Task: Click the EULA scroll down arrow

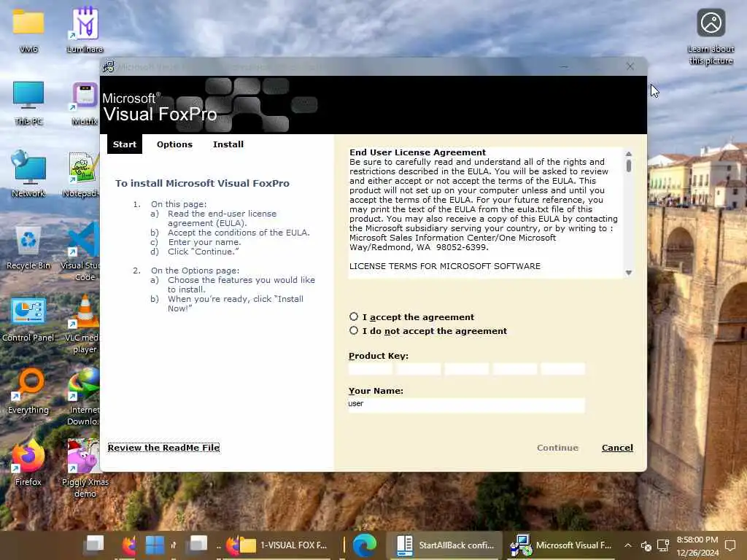Action: pyautogui.click(x=628, y=273)
